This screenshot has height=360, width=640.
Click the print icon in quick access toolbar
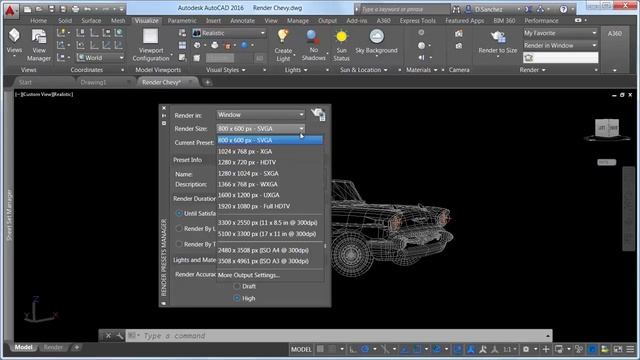[75, 9]
